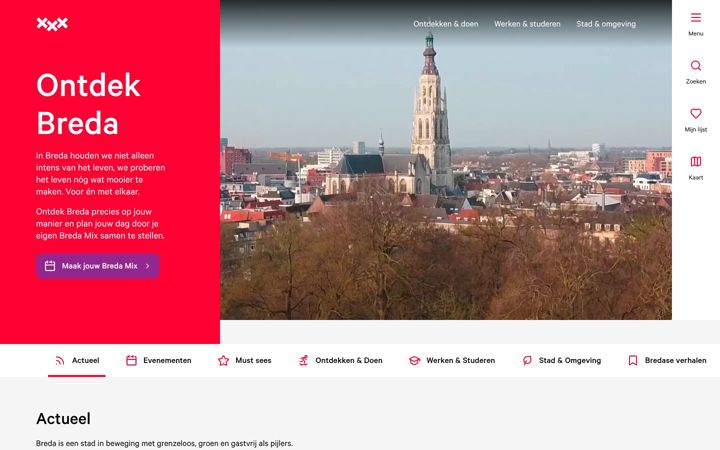Click the Stad & Omgeving leaf icon
The image size is (720, 450).
click(x=527, y=360)
